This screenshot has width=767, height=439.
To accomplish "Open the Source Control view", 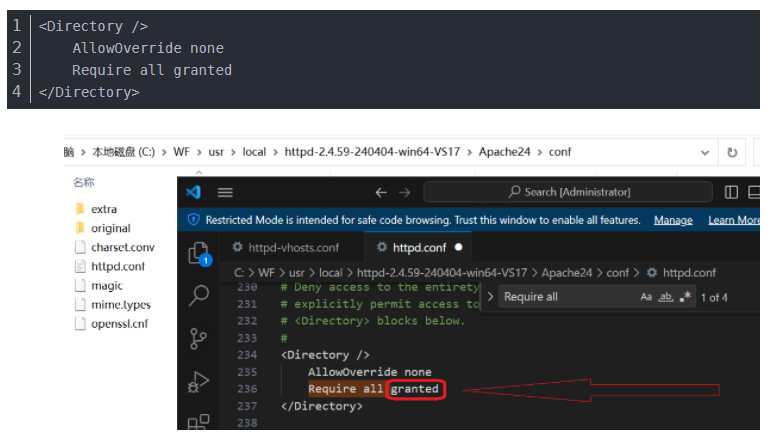I will (198, 338).
